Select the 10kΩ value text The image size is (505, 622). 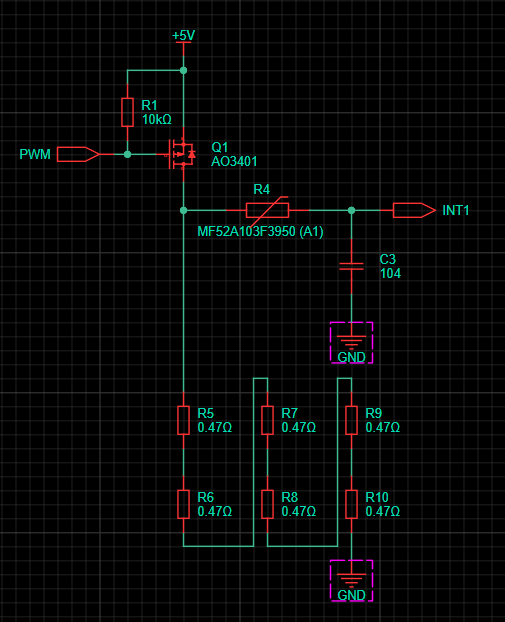tap(156, 119)
